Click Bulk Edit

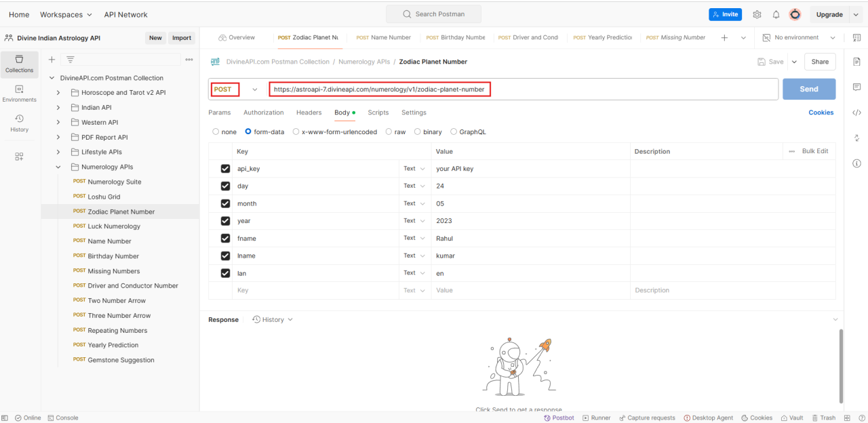point(815,151)
